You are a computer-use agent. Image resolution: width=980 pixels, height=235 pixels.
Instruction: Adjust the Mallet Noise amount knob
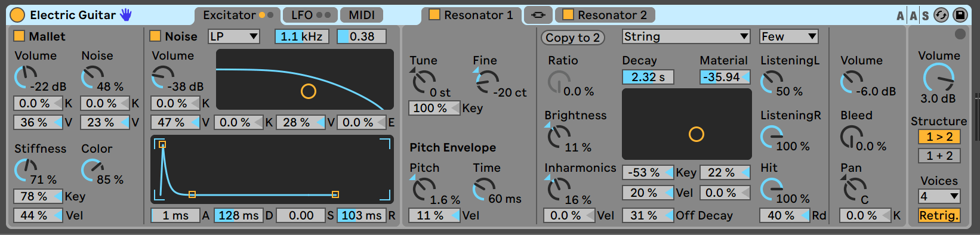(x=92, y=76)
